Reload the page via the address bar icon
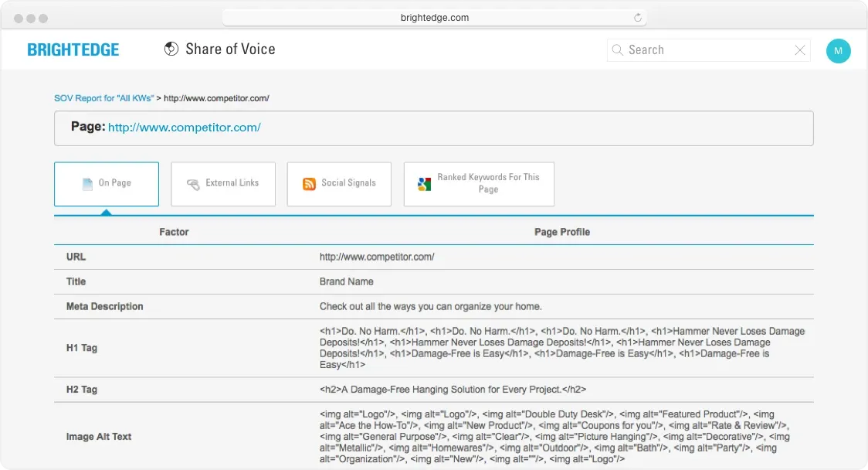The width and height of the screenshot is (868, 470). [638, 18]
